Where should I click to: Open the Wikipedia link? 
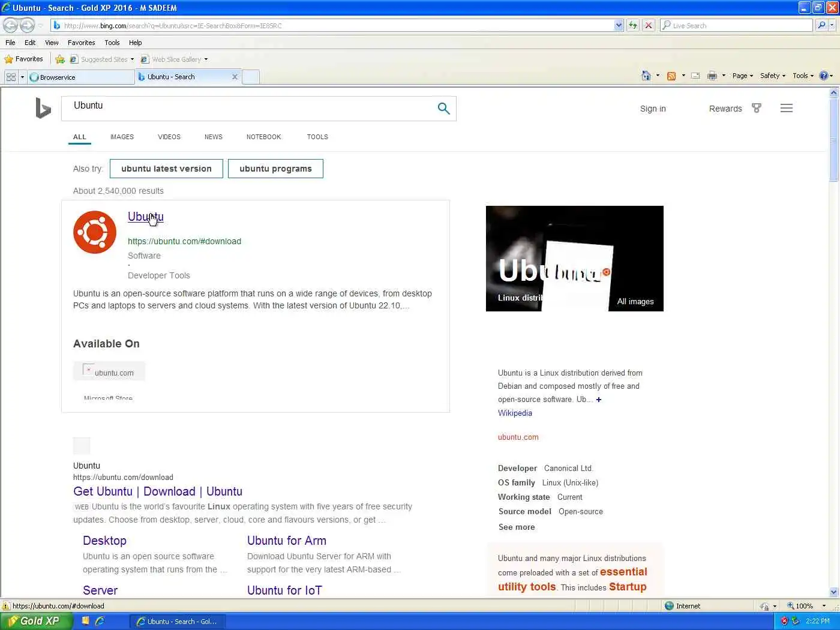click(515, 413)
